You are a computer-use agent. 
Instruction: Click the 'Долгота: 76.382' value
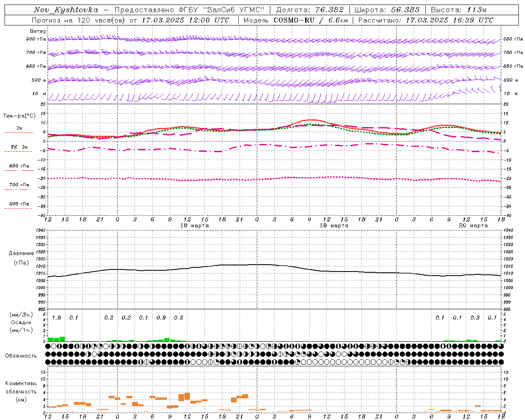(310, 10)
